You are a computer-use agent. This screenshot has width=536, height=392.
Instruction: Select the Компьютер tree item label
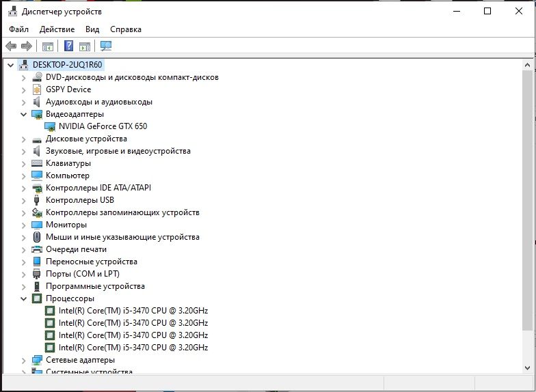coord(67,176)
